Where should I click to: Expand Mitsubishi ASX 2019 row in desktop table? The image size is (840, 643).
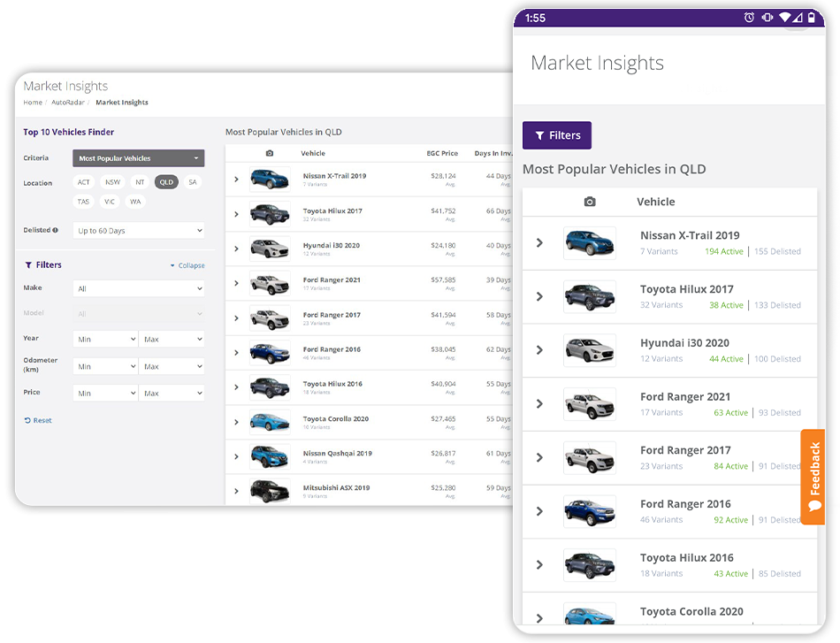[x=236, y=491]
